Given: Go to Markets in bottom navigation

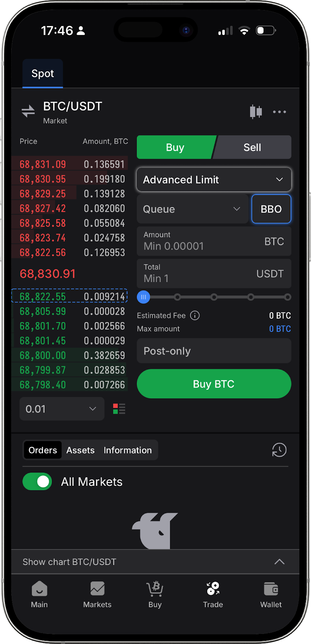Looking at the screenshot, I should pyautogui.click(x=97, y=594).
